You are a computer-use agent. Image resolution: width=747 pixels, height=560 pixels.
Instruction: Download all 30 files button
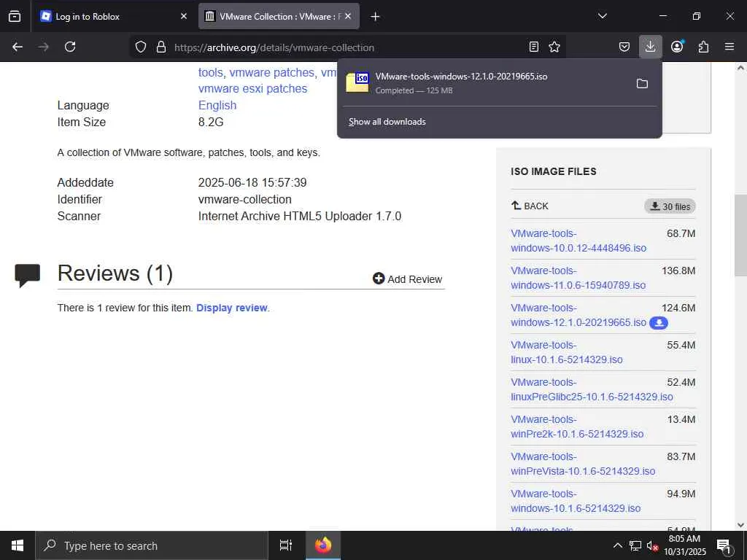[x=670, y=206]
